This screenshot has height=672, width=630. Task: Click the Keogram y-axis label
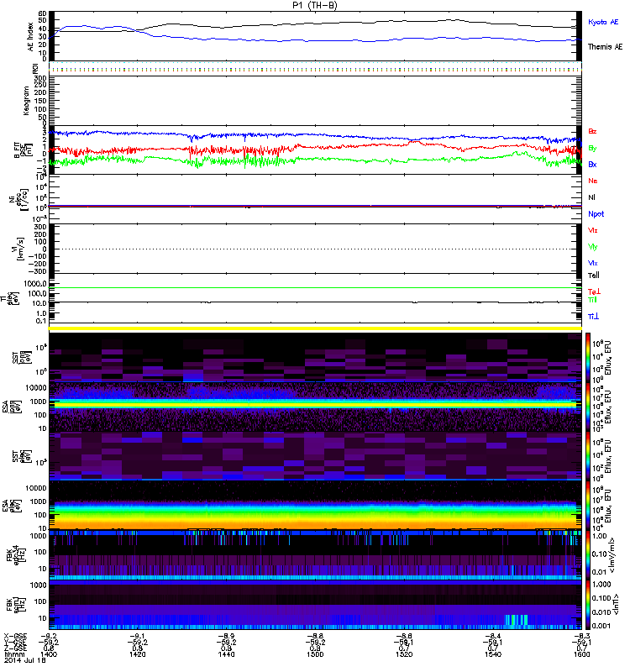point(26,101)
